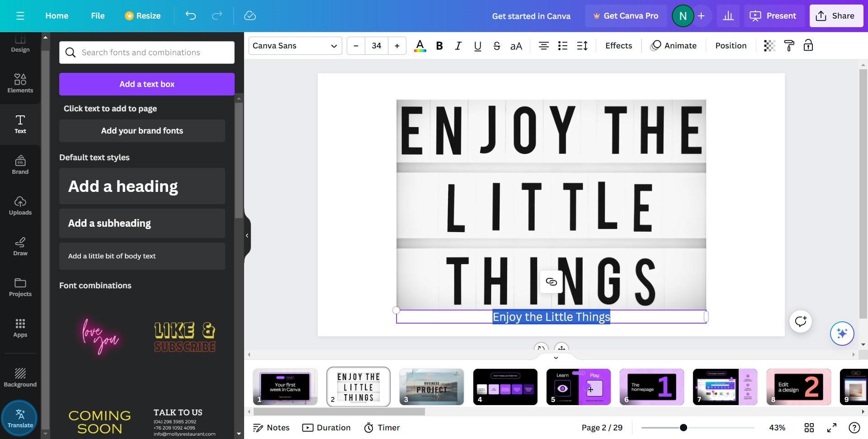Choose the love you neon font combination
This screenshot has width=868, height=439.
point(100,337)
